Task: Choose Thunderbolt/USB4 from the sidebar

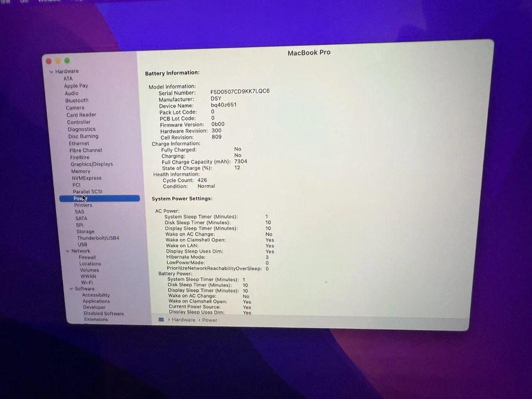Action: tap(98, 238)
